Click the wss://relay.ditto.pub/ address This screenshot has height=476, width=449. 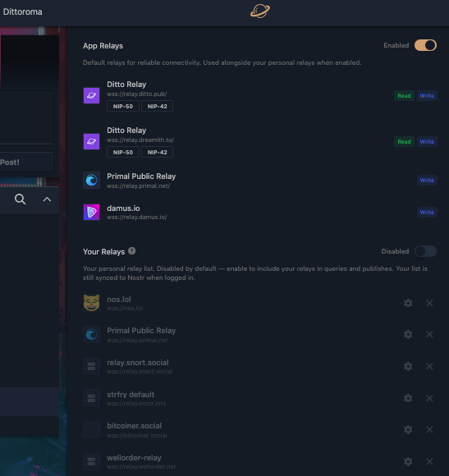point(136,94)
